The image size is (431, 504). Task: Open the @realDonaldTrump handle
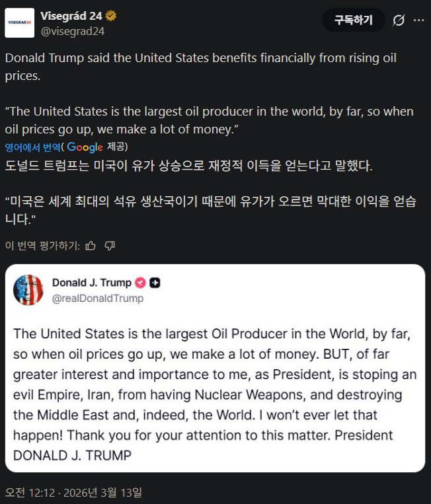98,299
